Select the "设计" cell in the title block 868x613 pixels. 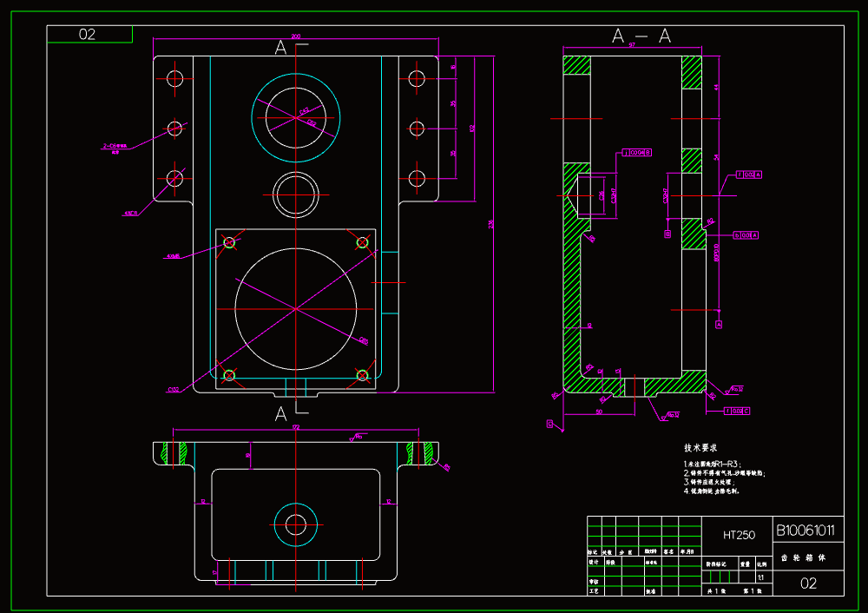(594, 562)
